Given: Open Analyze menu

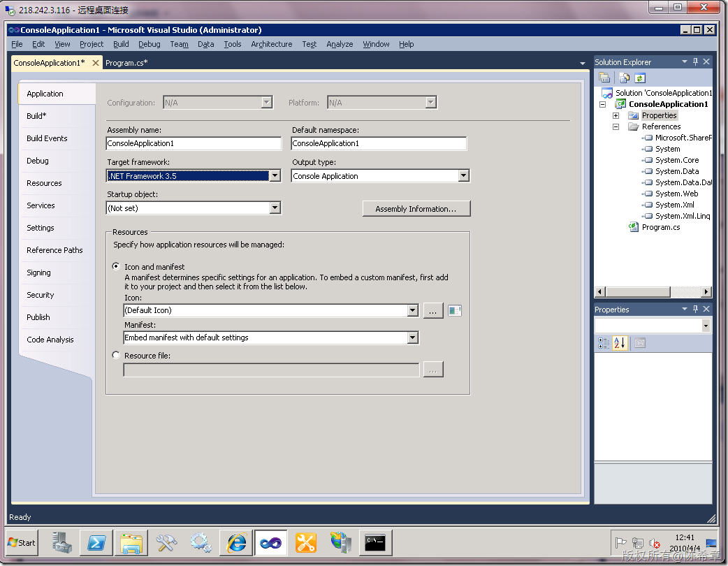Looking at the screenshot, I should [x=340, y=44].
